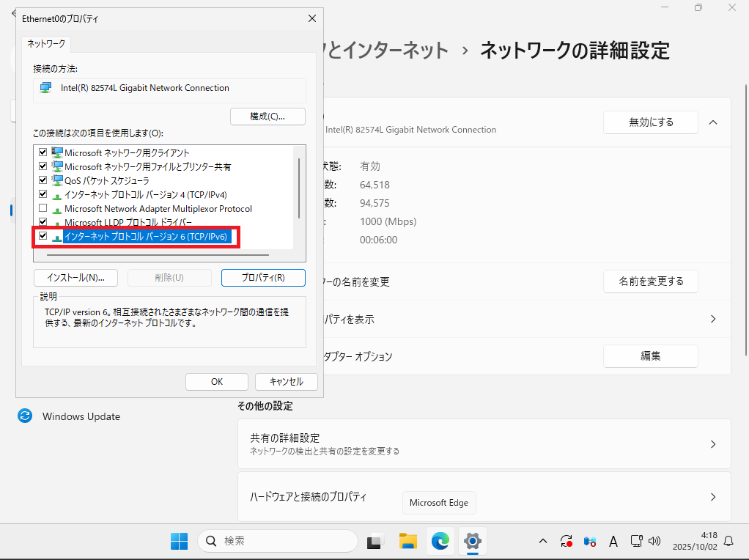Open File Explorer from the taskbar
749x560 pixels.
tap(408, 542)
